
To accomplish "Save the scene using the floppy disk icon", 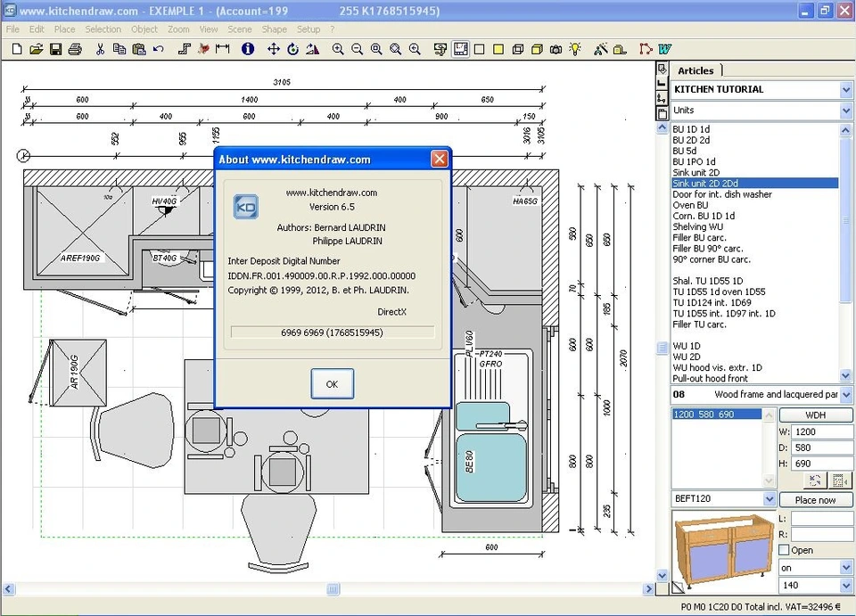I will [x=55, y=49].
